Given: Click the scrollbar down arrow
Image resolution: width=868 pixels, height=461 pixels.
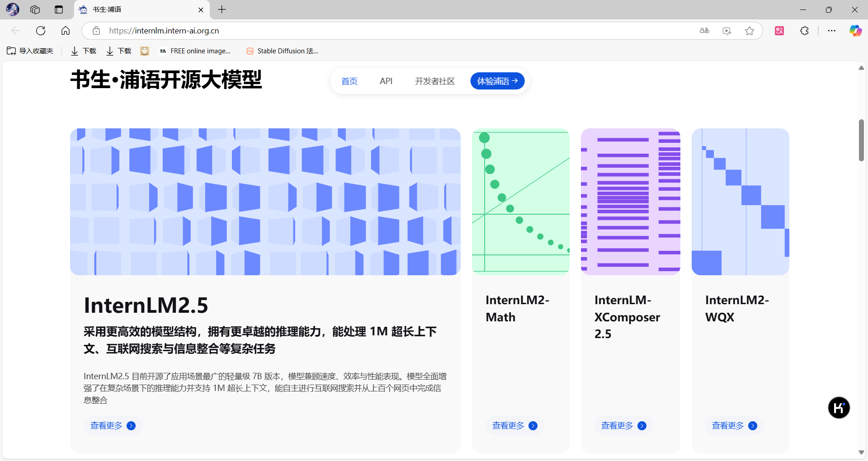Looking at the screenshot, I should pyautogui.click(x=861, y=452).
